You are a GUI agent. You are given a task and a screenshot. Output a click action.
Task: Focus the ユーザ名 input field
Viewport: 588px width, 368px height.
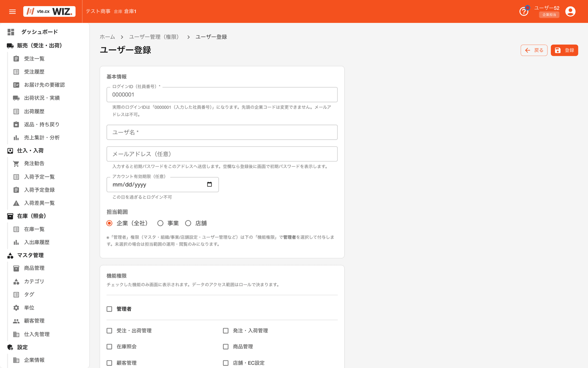[x=222, y=132]
